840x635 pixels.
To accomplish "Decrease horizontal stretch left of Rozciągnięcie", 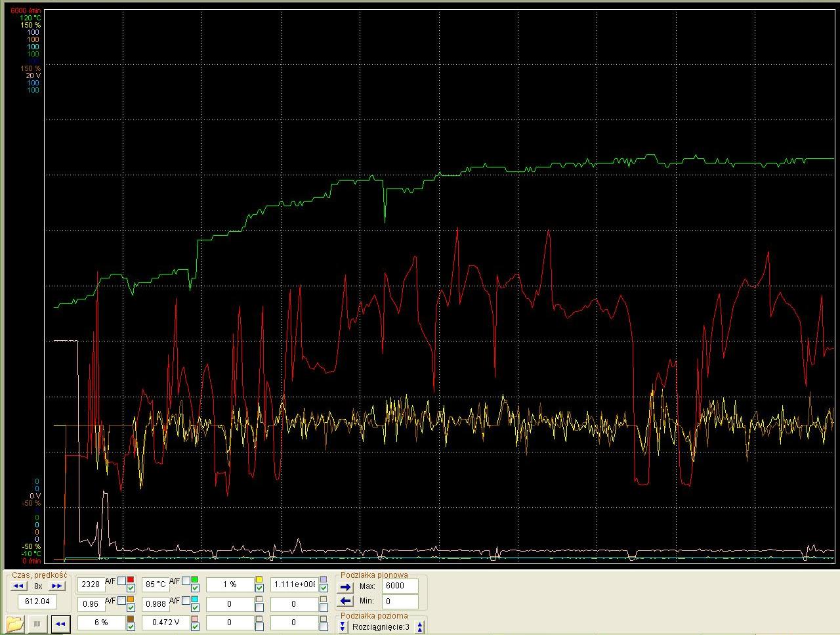I will [x=343, y=626].
